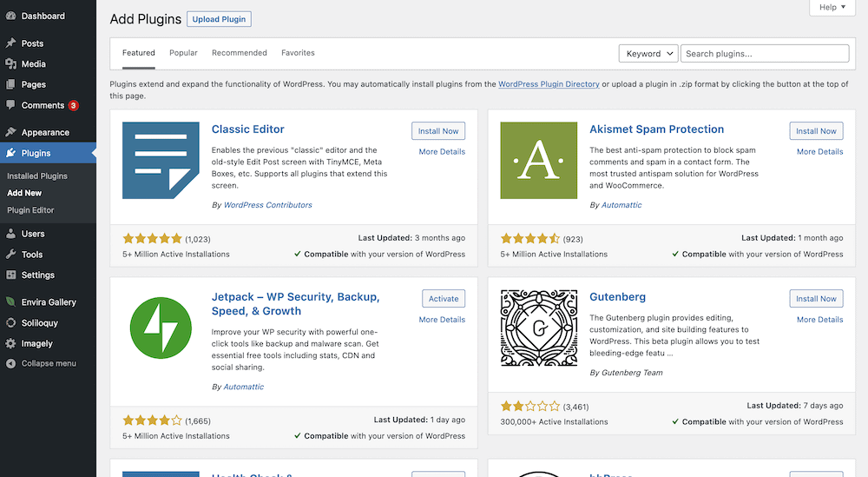Viewport: 868px width, 477px height.
Task: Click the Collapse menu arrow icon
Action: point(10,363)
